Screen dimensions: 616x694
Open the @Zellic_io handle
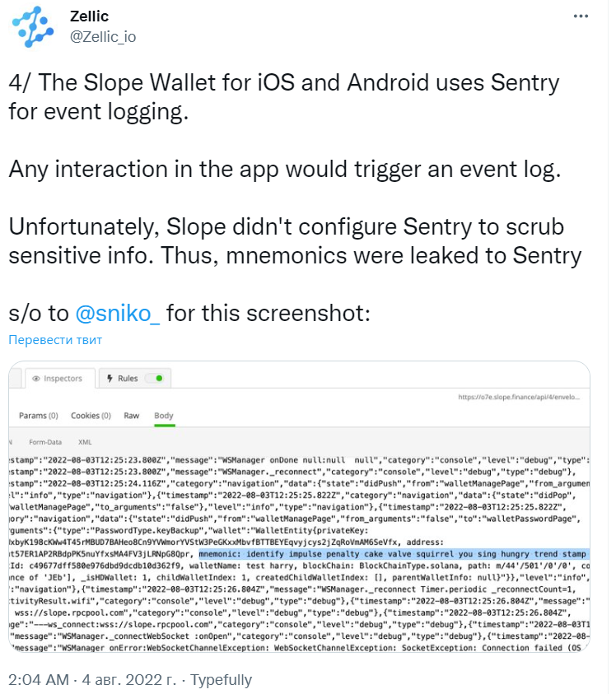coord(103,37)
